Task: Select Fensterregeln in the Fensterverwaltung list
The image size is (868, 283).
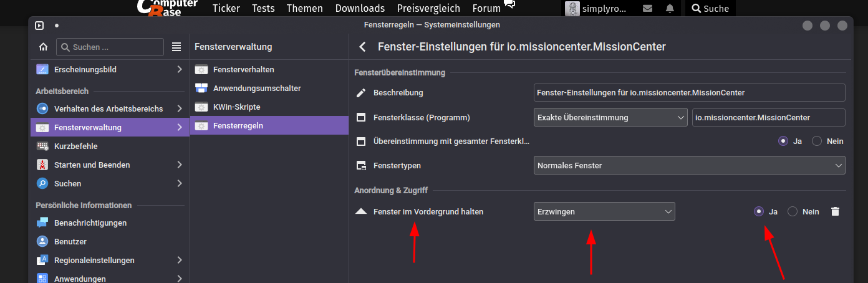Action: pyautogui.click(x=269, y=125)
